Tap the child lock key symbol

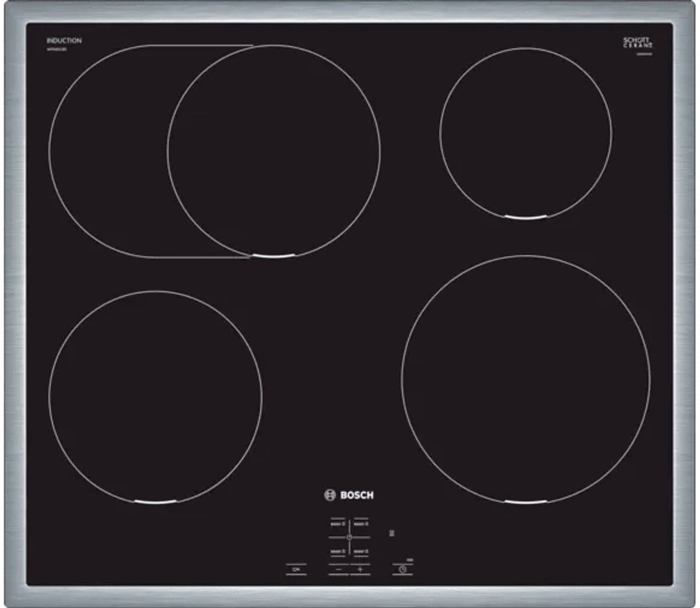click(296, 569)
